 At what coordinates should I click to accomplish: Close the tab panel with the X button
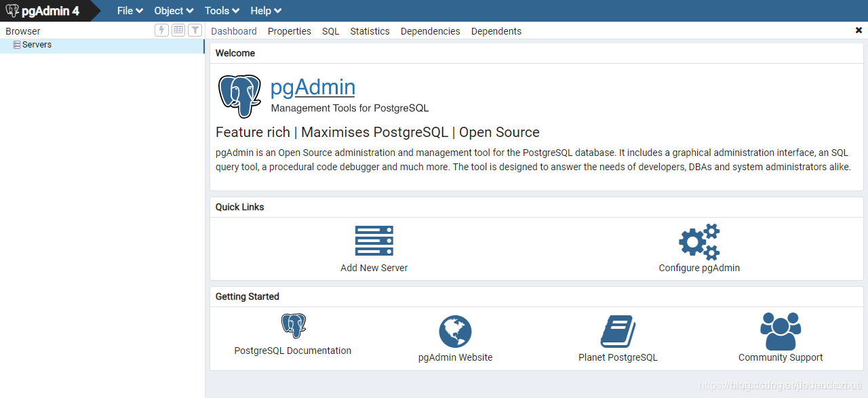(859, 31)
